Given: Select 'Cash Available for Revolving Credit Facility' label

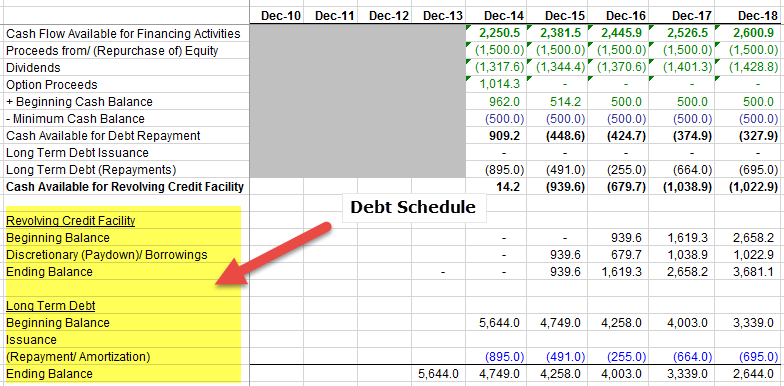Looking at the screenshot, I should pos(124,187).
